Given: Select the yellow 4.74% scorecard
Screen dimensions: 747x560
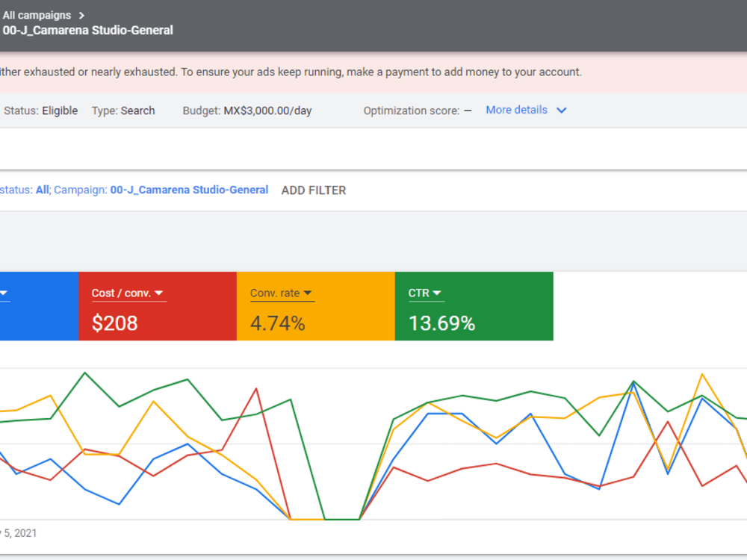Looking at the screenshot, I should click(x=316, y=306).
